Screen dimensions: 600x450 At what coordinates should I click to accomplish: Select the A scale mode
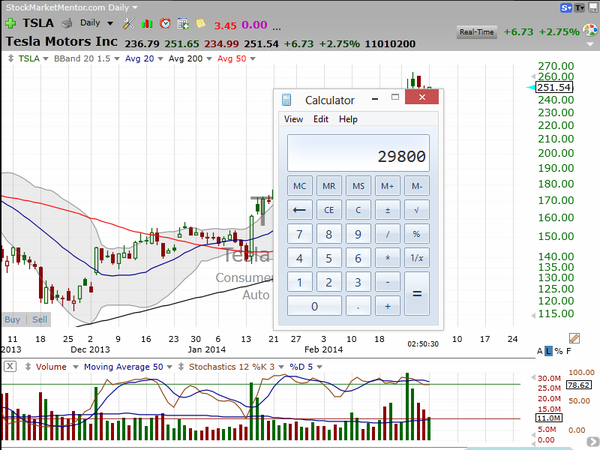540,351
